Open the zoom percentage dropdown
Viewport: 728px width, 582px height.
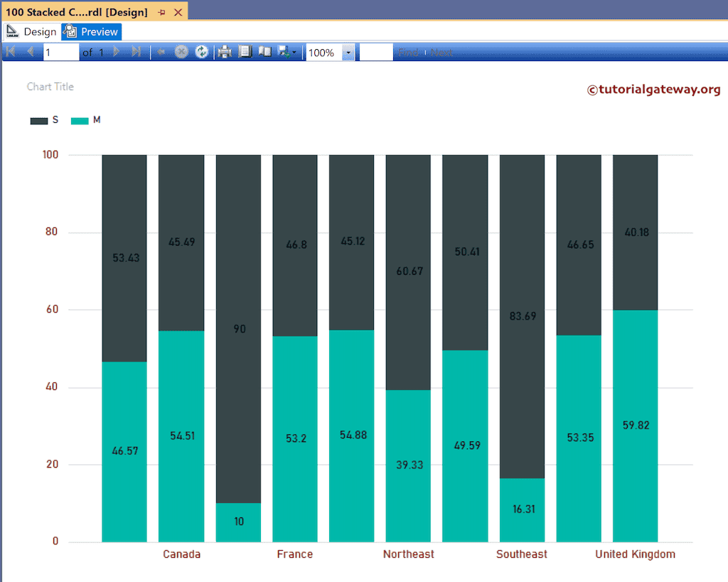(x=348, y=52)
